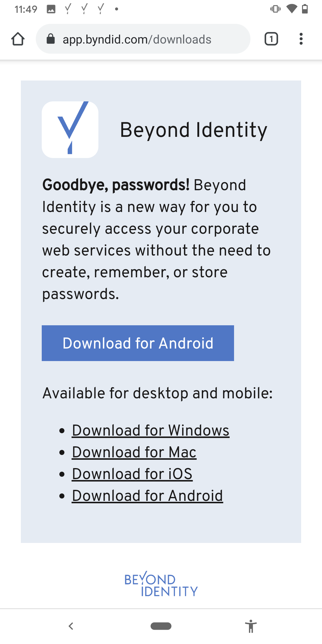Screen dimensions: 322x644
Task: Open the Download for iOS link
Action: coord(132,474)
